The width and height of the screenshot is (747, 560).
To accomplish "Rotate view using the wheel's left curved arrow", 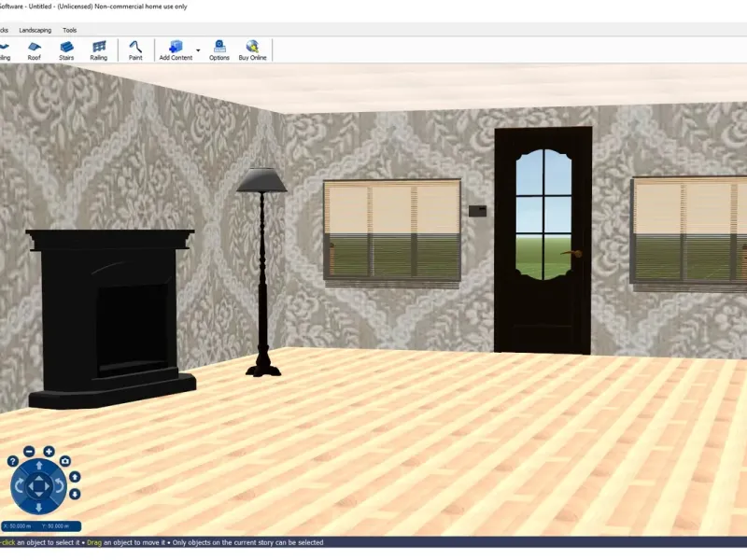I will coord(19,486).
